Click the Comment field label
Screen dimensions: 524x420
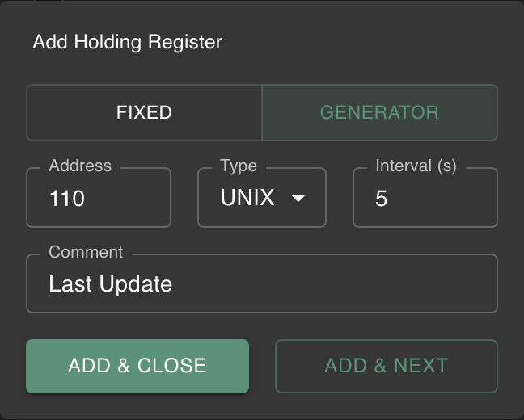pos(86,252)
